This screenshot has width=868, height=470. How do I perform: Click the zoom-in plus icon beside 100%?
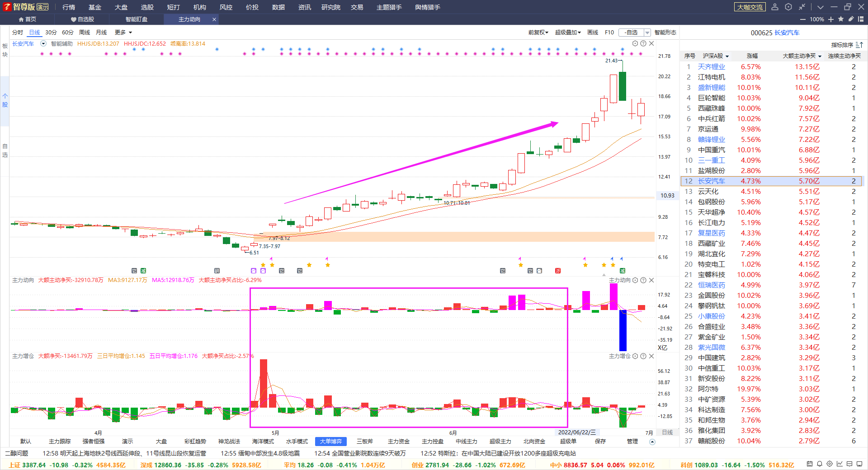[831, 19]
